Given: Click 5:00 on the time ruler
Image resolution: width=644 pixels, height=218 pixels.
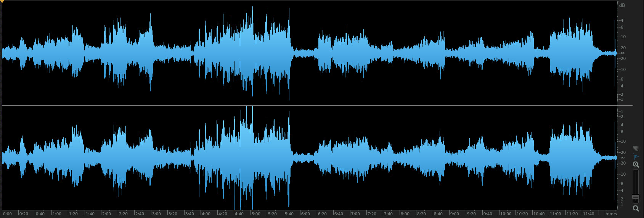Looking at the screenshot, I should click(x=256, y=214).
